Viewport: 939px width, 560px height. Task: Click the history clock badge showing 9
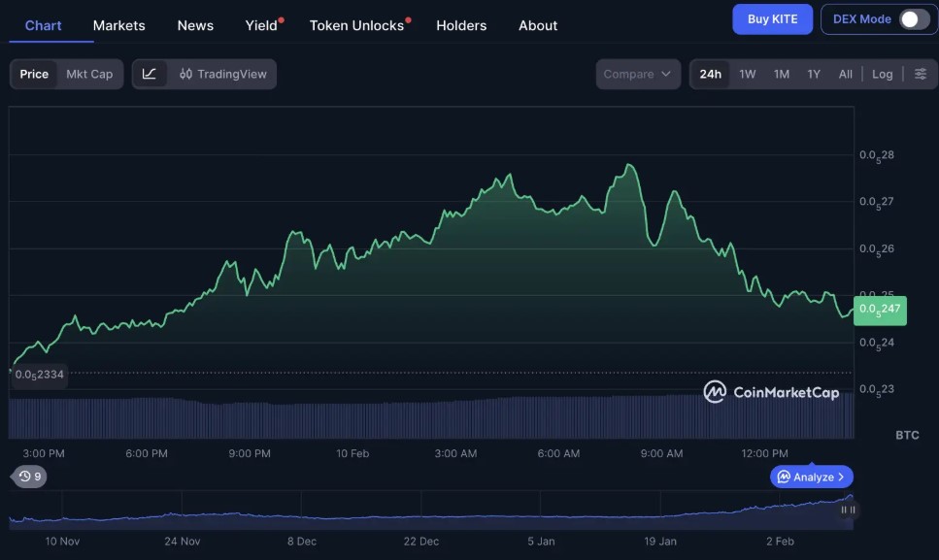click(29, 477)
